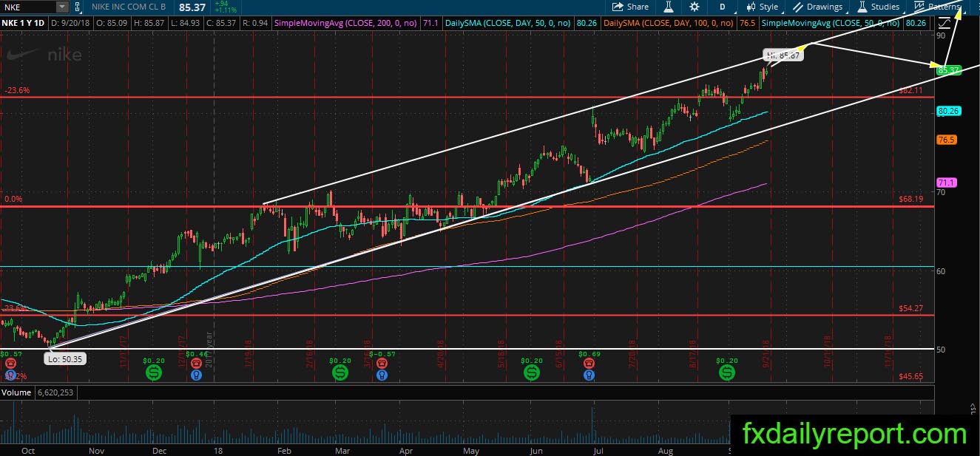
Task: Click the green 85.37 price axis label
Action: [948, 70]
